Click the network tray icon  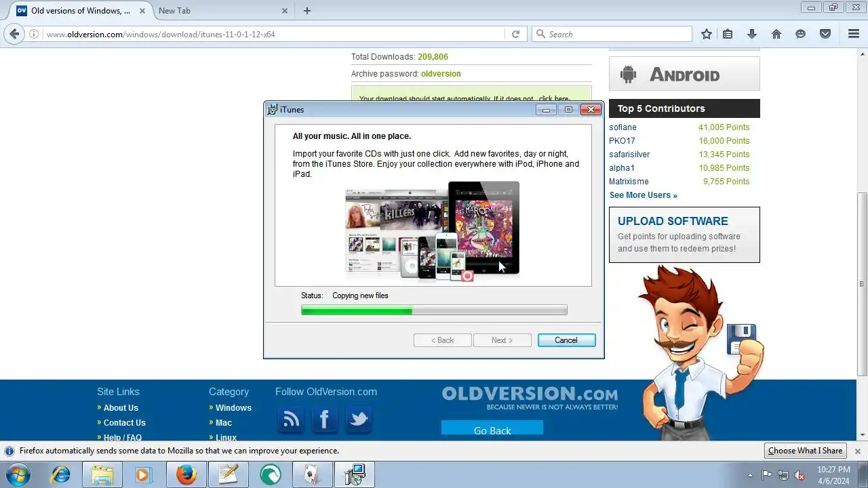pyautogui.click(x=783, y=475)
